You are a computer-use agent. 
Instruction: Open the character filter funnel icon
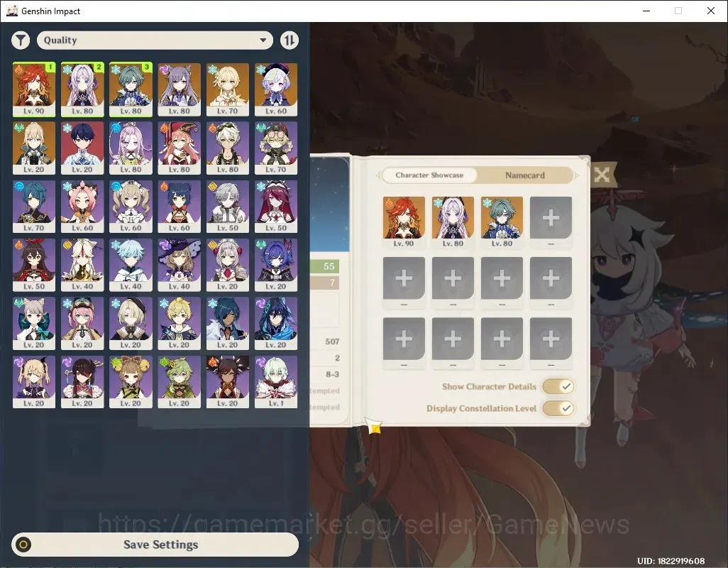click(x=21, y=40)
